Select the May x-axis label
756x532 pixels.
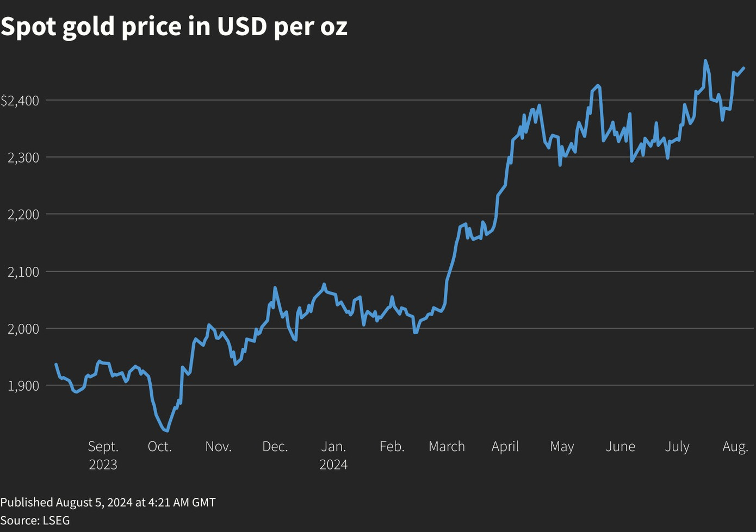tap(562, 447)
